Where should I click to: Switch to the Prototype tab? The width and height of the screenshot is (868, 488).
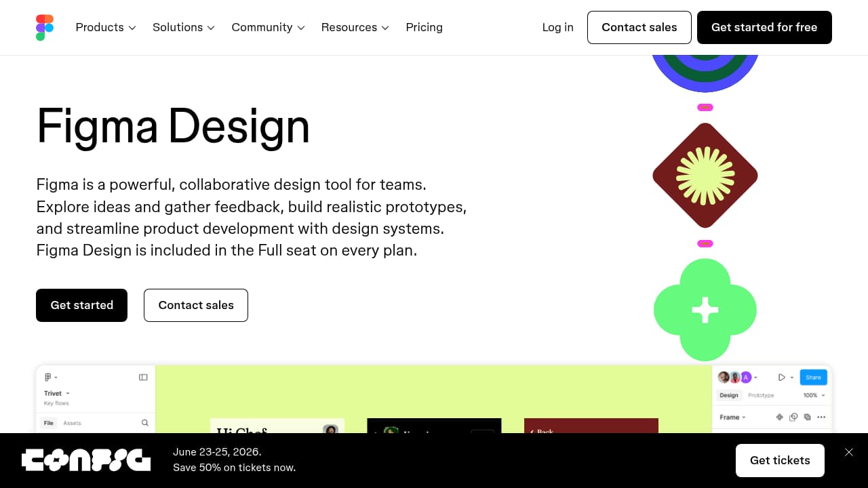tap(761, 395)
